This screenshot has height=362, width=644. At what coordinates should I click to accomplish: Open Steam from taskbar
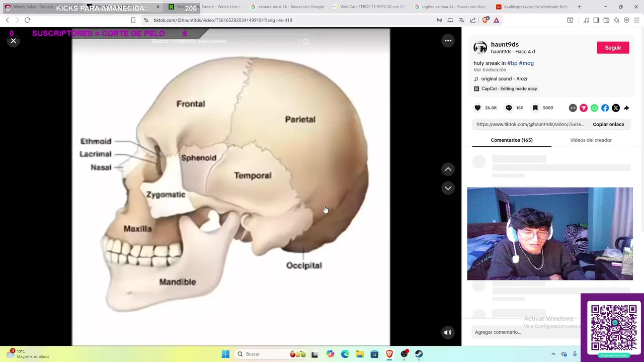419,354
